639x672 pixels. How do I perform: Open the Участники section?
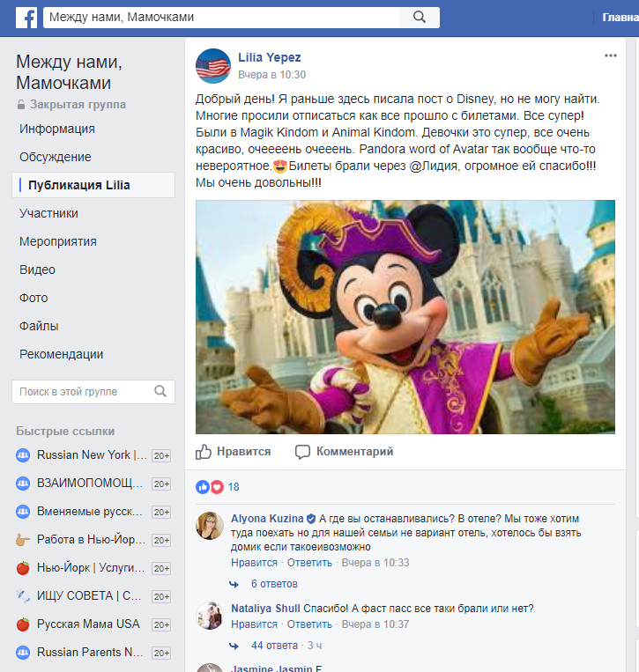coord(49,213)
